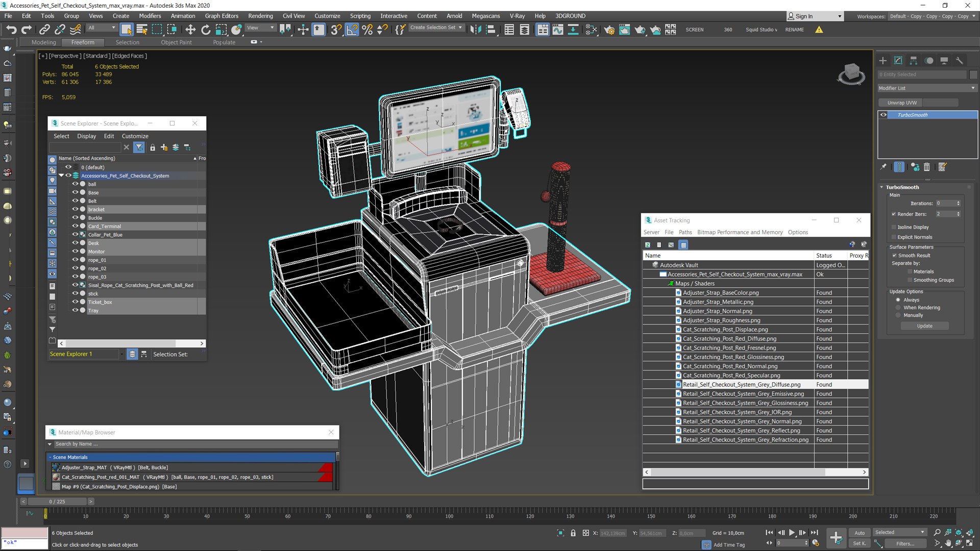This screenshot has height=551, width=980.
Task: Click the Iterations spinner arrows
Action: pyautogui.click(x=958, y=203)
